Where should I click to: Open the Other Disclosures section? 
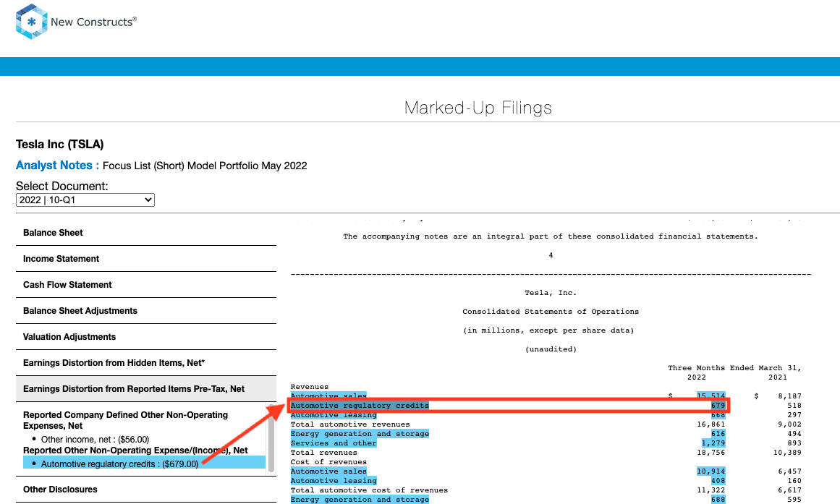coord(146,489)
